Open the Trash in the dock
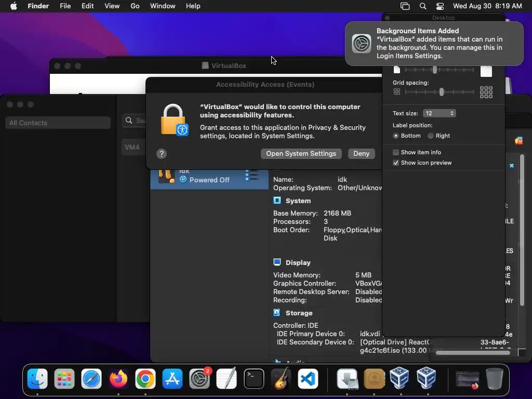The height and width of the screenshot is (399, 532). [495, 379]
